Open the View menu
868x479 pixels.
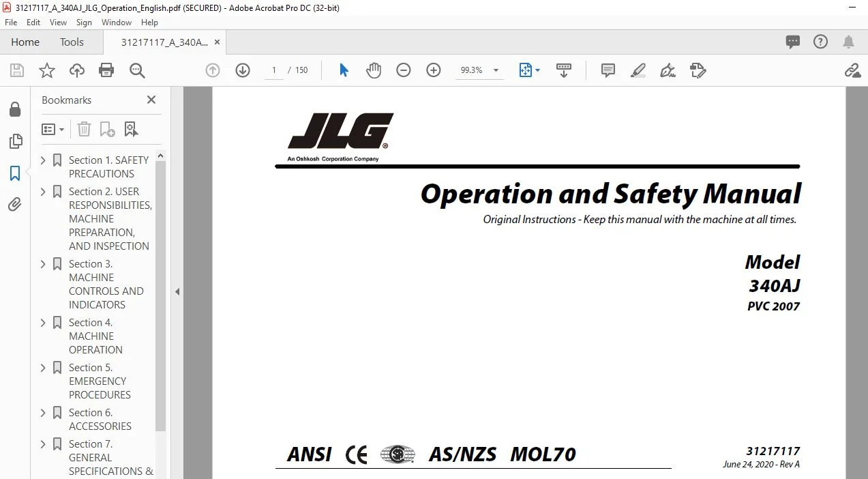58,23
